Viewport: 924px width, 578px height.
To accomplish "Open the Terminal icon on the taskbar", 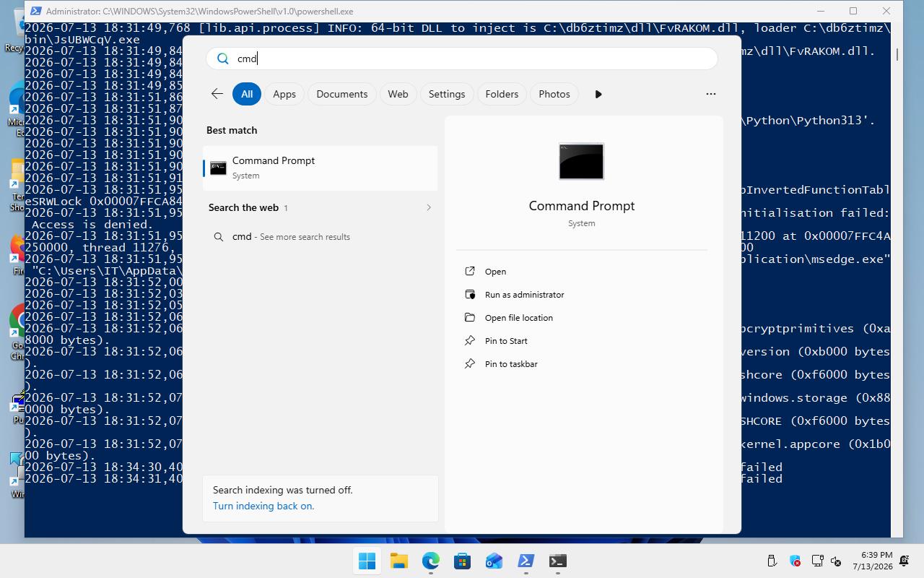I will pyautogui.click(x=558, y=561).
